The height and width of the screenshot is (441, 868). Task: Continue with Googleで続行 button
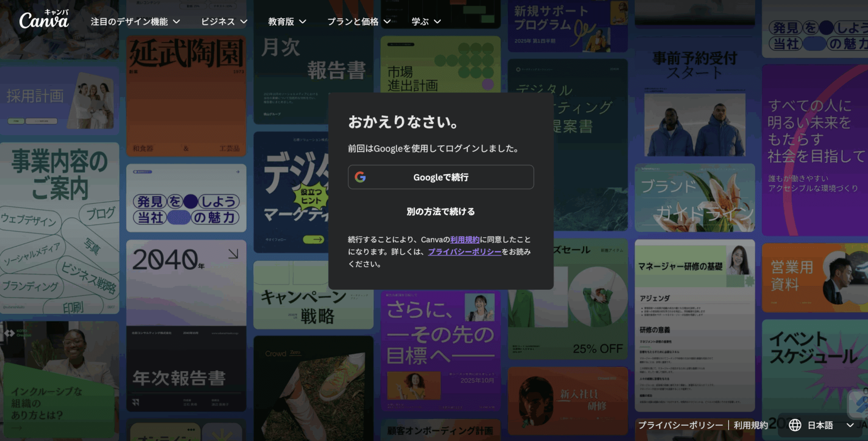pos(441,177)
